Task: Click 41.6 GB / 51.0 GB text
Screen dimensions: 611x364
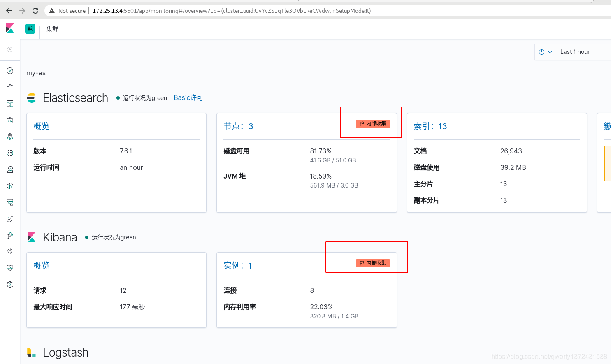Action: click(333, 160)
